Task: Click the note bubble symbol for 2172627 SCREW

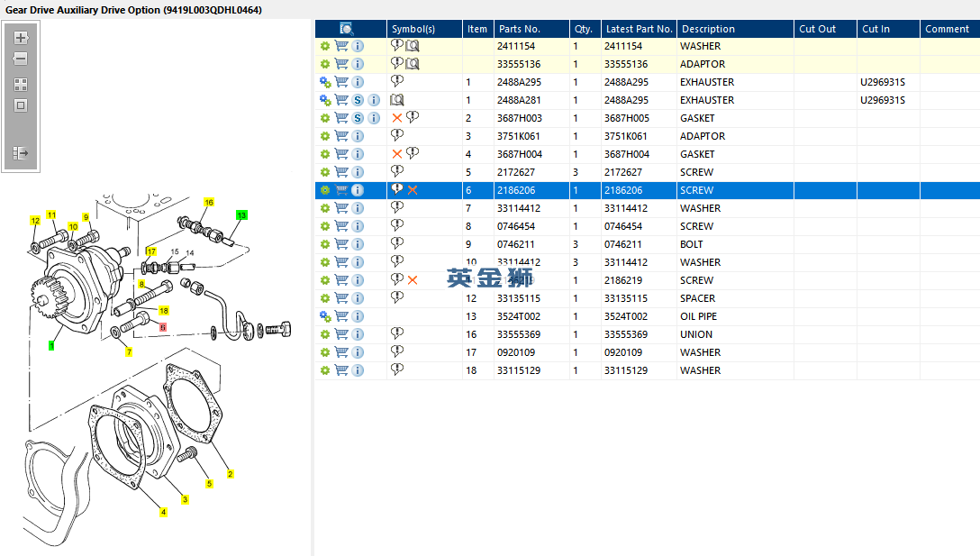Action: tap(397, 171)
